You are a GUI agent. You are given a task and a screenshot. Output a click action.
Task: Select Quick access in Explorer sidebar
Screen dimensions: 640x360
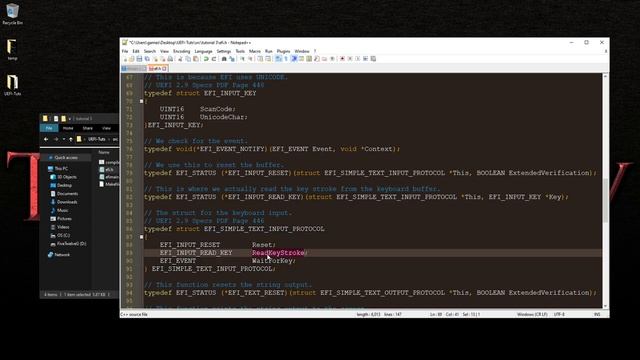coord(66,158)
